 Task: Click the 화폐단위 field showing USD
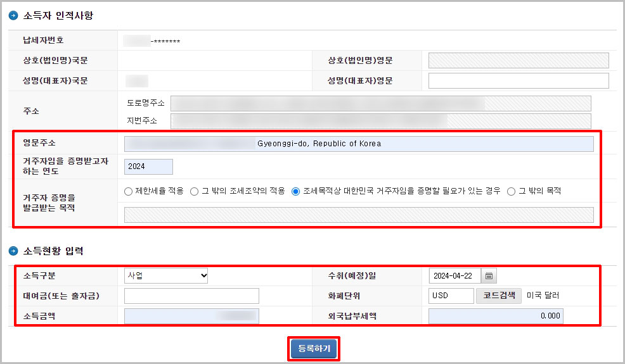click(x=451, y=296)
